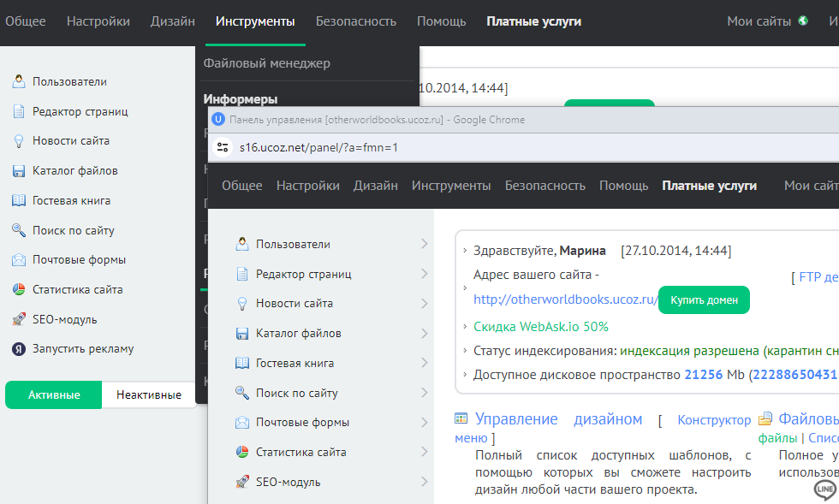This screenshot has height=504, width=839.
Task: Click the Пользователи user icon in the Chrome window sidebar
Action: [x=242, y=244]
